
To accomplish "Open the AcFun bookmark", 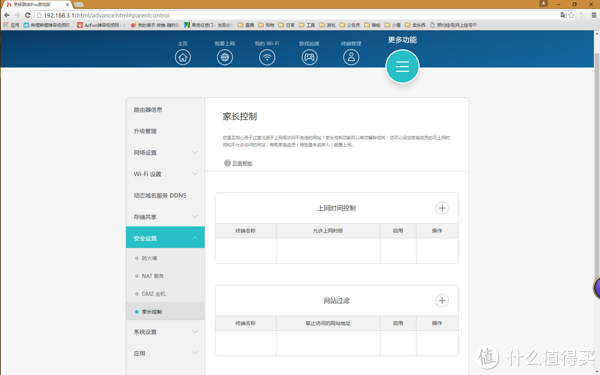I will tap(101, 25).
